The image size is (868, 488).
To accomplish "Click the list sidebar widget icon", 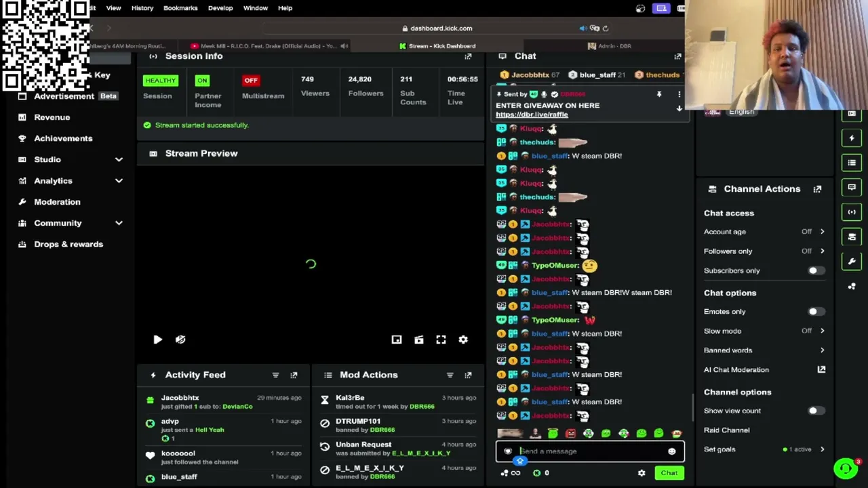I will [x=852, y=163].
